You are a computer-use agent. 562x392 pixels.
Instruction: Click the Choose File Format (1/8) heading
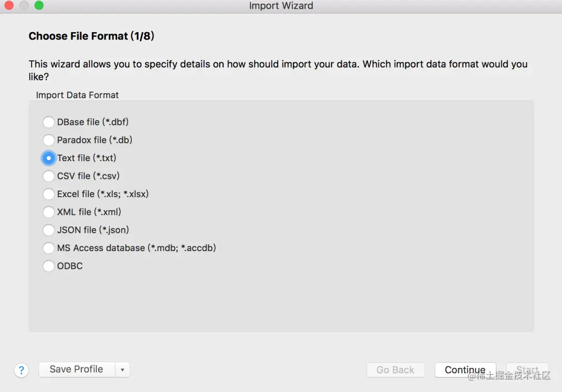92,36
